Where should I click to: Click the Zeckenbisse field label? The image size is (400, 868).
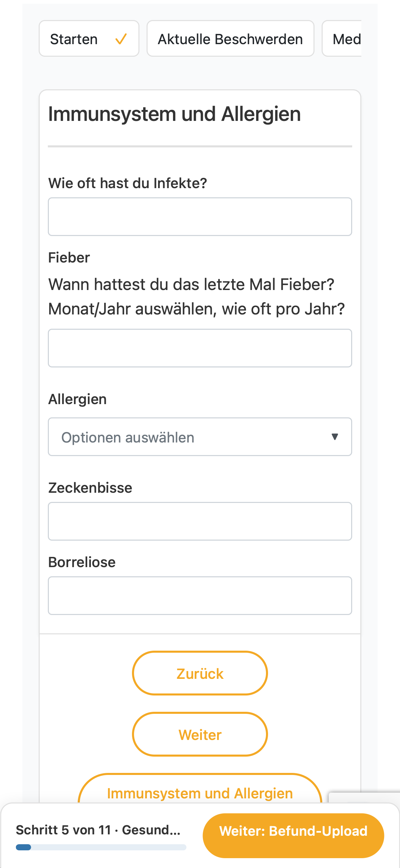pyautogui.click(x=90, y=488)
